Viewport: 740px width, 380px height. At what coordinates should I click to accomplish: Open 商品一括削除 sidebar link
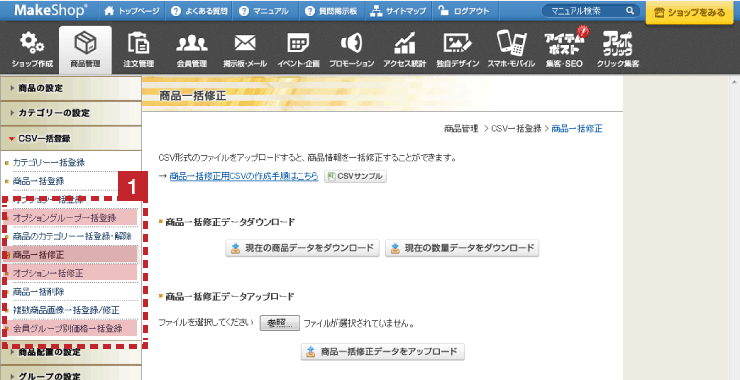click(x=38, y=291)
